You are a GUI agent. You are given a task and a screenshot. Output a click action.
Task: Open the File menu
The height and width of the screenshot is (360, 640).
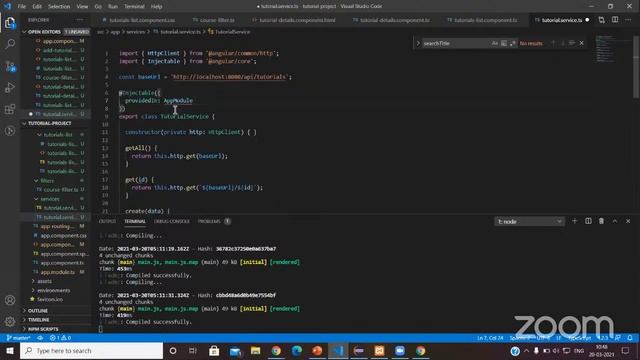pyautogui.click(x=22, y=7)
